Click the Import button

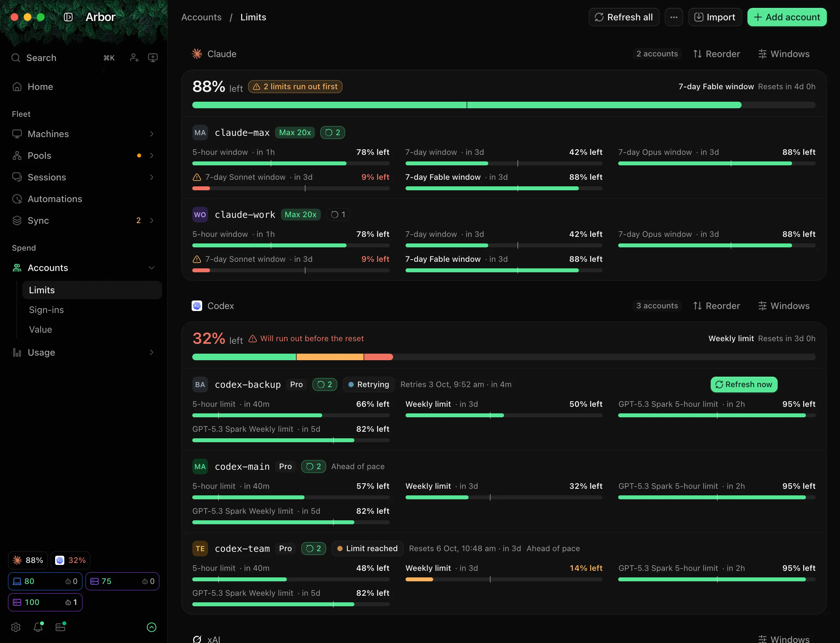coord(715,17)
